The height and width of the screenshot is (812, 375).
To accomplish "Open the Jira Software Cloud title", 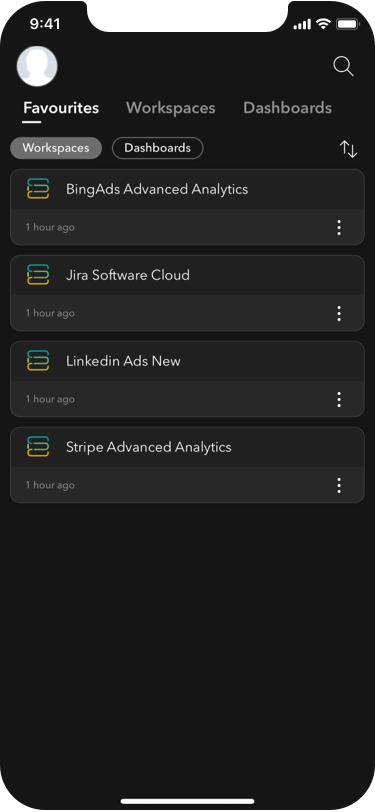I will [x=127, y=275].
